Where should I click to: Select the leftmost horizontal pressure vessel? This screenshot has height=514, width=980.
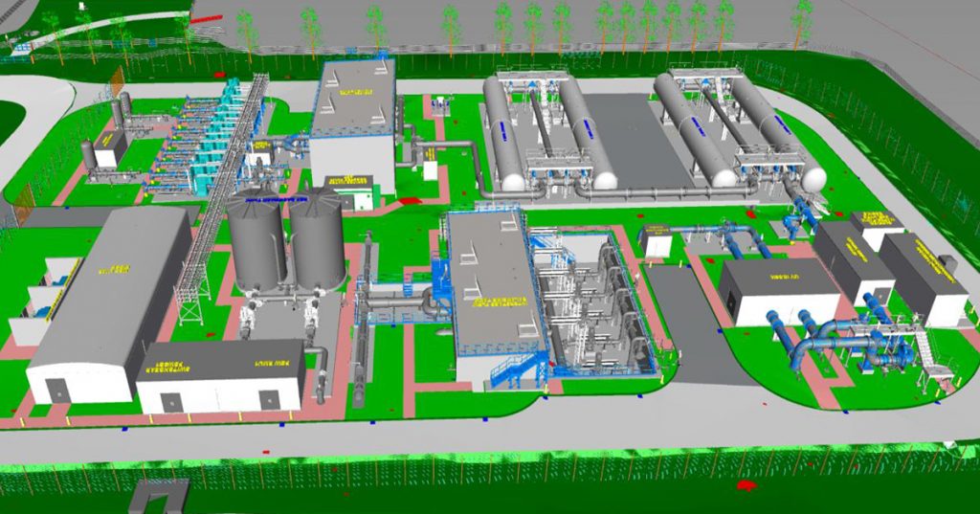coord(503,136)
